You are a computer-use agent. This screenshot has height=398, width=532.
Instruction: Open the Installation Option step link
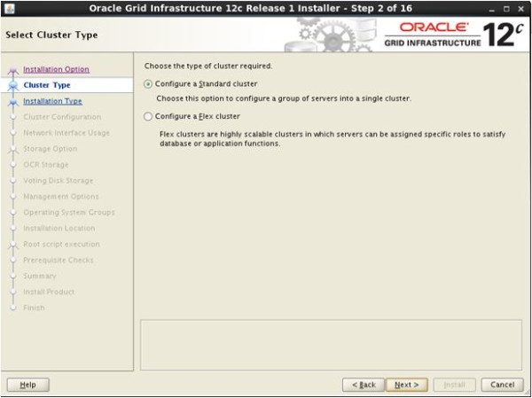[x=56, y=69]
